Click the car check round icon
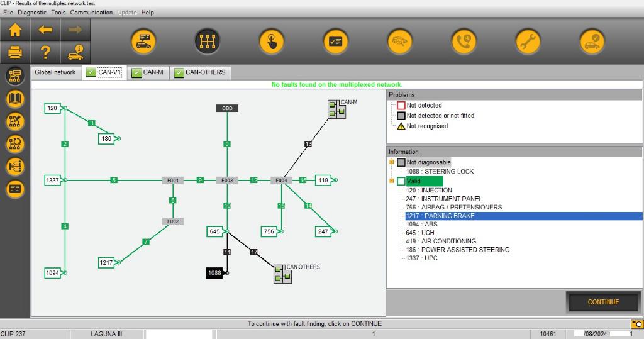 [x=592, y=42]
